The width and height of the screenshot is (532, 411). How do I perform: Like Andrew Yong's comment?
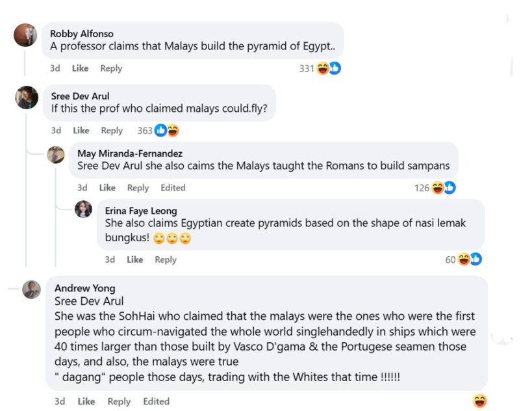click(86, 401)
